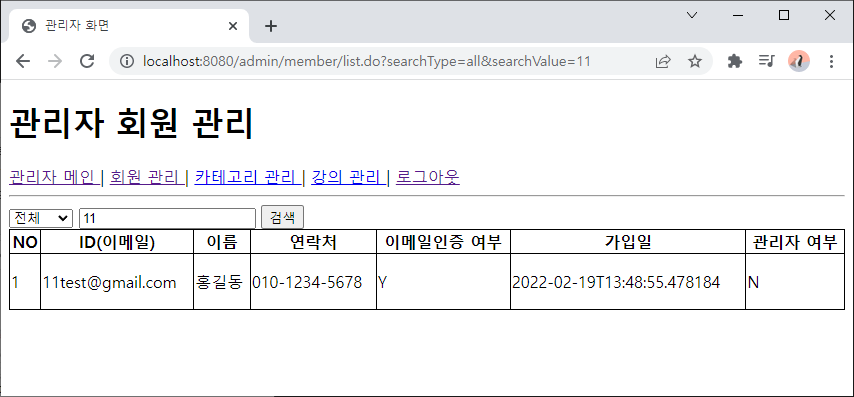Click the 11test@gmail.com cell

click(117, 282)
